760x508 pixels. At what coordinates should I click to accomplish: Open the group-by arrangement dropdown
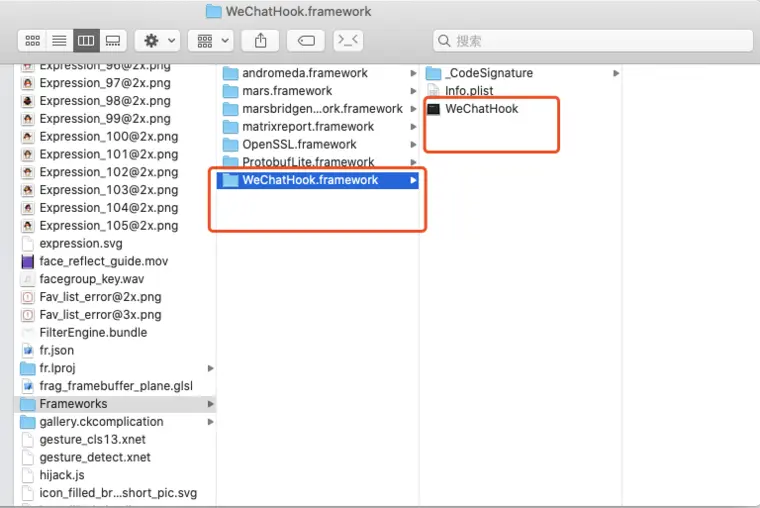(x=211, y=41)
